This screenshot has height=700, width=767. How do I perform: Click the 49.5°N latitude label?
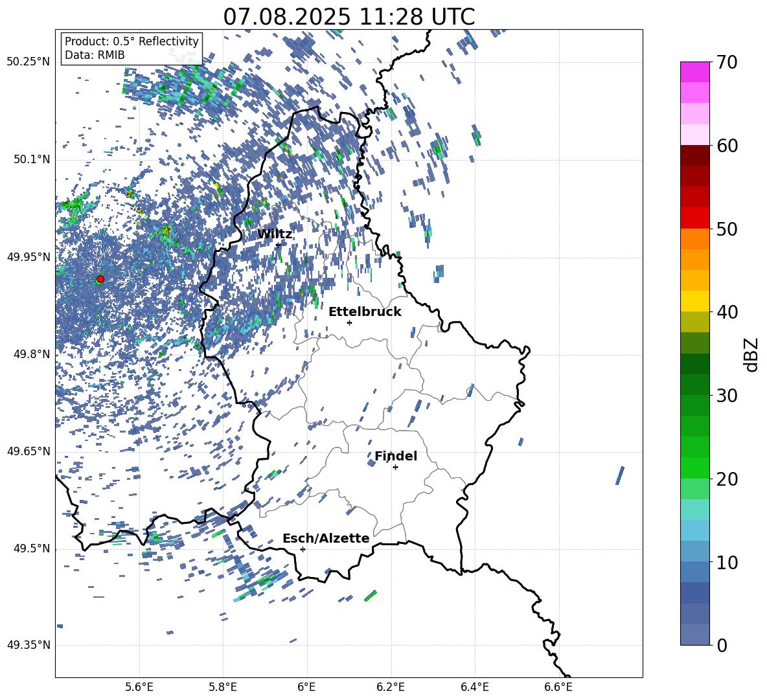(x=31, y=548)
